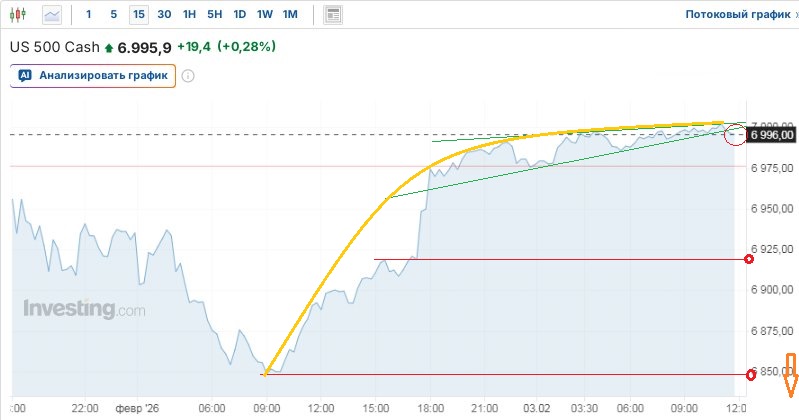Switch to the 1H timeframe
The height and width of the screenshot is (420, 799).
click(x=189, y=14)
